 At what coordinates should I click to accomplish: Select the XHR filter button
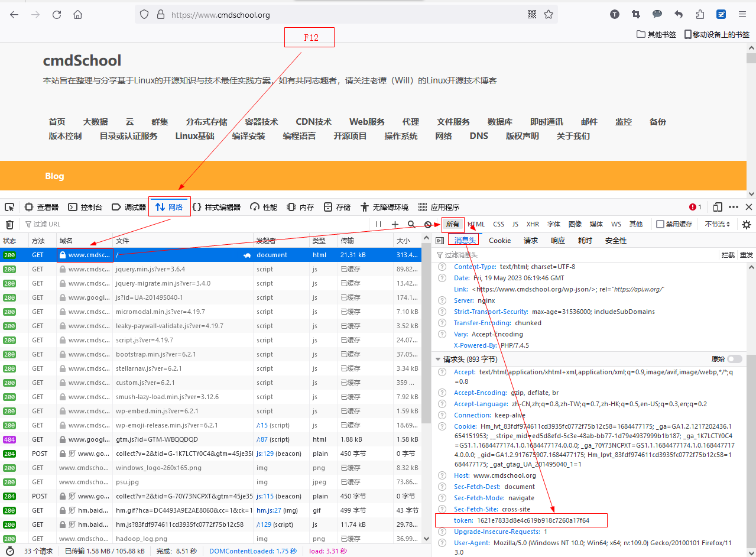pyautogui.click(x=533, y=224)
